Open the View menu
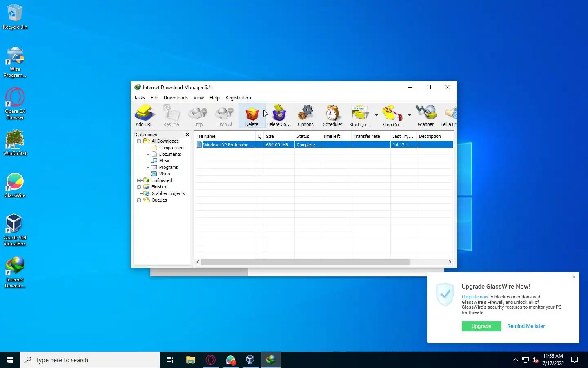The image size is (588, 368). click(198, 98)
